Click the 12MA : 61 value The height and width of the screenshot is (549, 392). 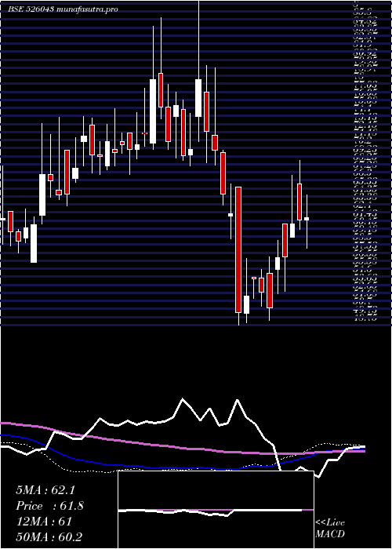point(44,522)
